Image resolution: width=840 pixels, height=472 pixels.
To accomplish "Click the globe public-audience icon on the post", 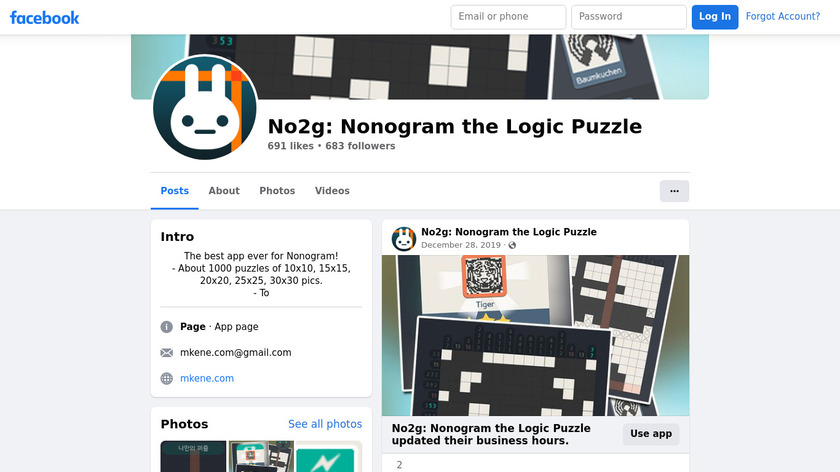I will (512, 245).
